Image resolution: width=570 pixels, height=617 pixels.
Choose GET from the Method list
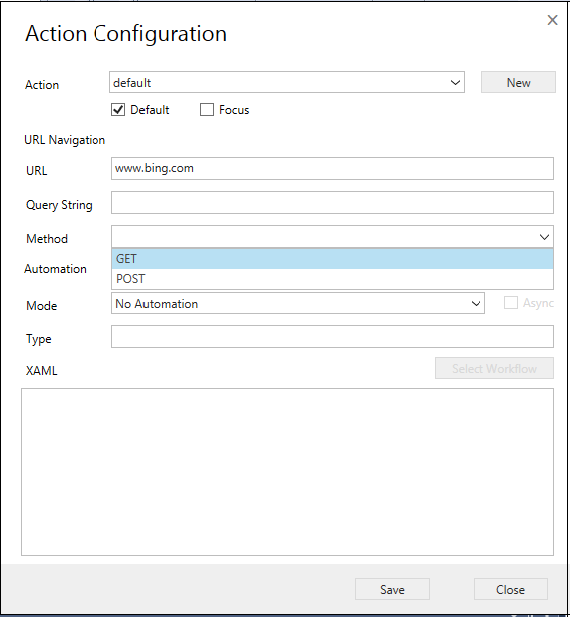[332, 259]
